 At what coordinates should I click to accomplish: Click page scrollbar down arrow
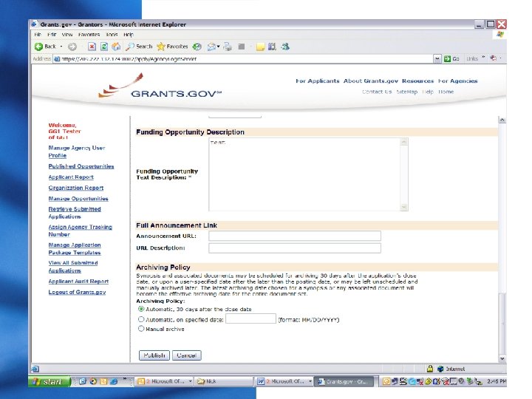click(x=502, y=358)
